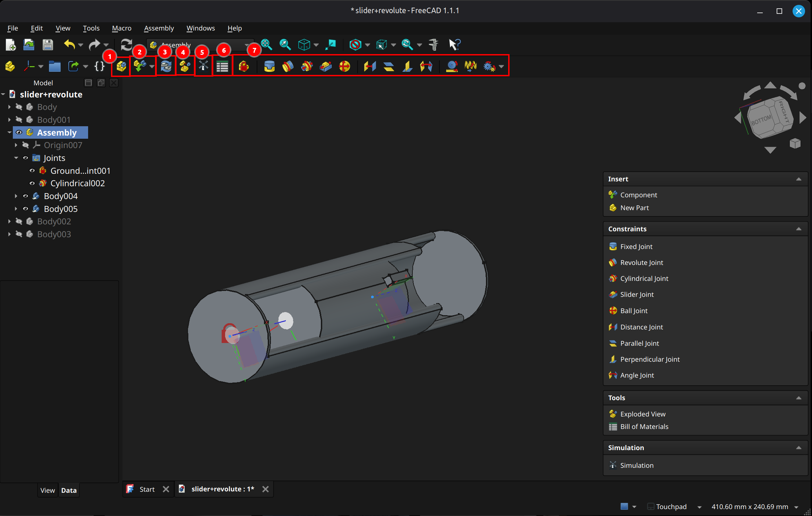The height and width of the screenshot is (516, 812).
Task: Click the Refresh recompute icon
Action: click(126, 44)
